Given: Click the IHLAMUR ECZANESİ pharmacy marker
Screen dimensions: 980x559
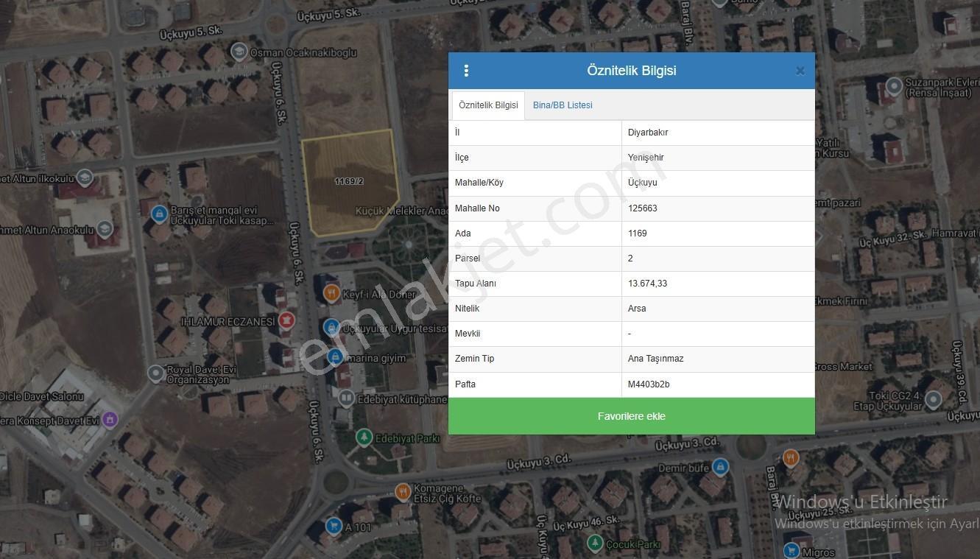Looking at the screenshot, I should [286, 320].
